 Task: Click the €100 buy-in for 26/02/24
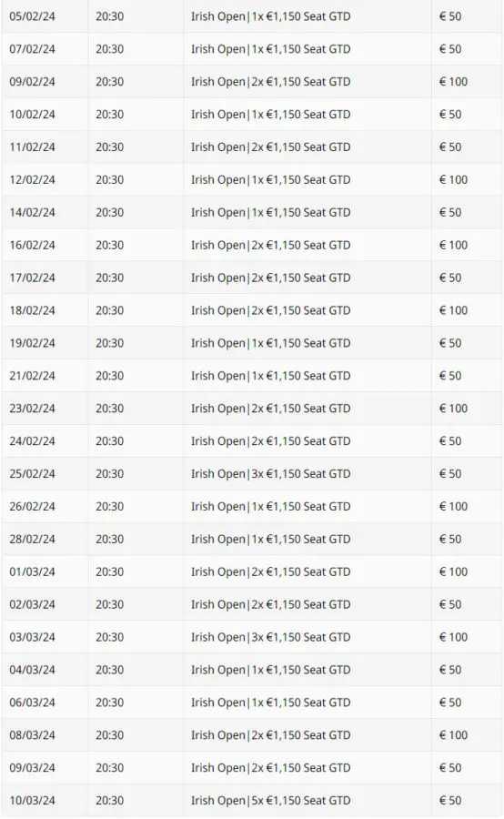click(x=453, y=506)
